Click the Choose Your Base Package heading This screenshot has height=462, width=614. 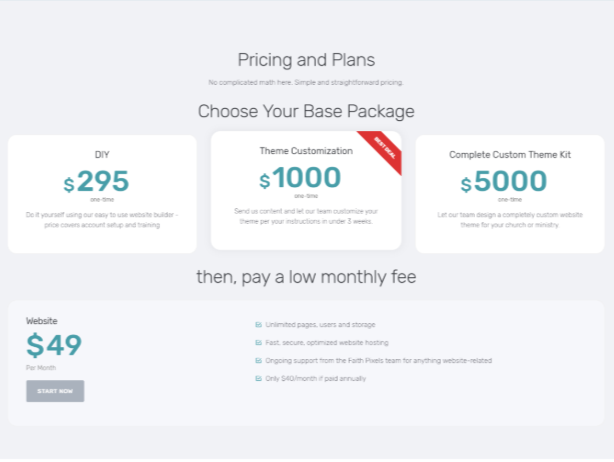pyautogui.click(x=306, y=111)
